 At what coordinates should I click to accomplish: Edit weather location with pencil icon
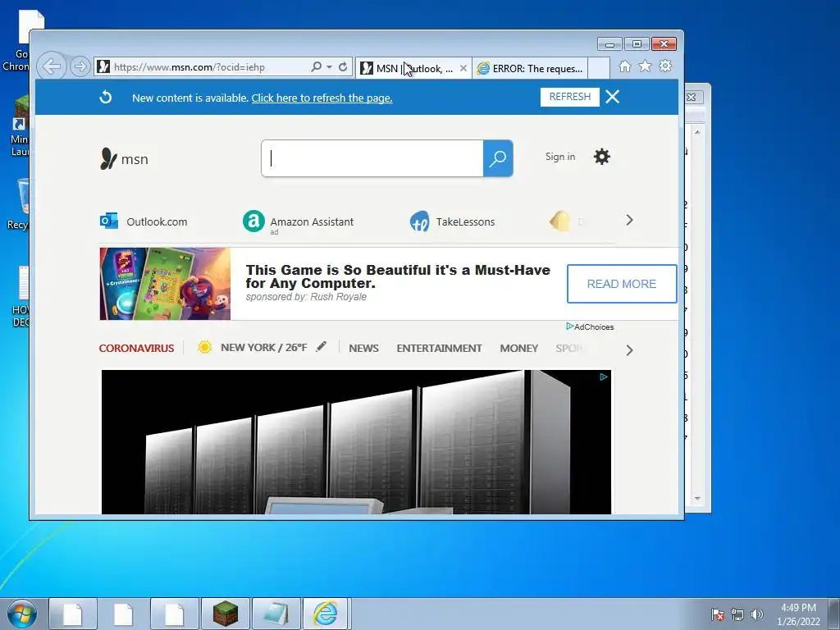[x=321, y=347]
